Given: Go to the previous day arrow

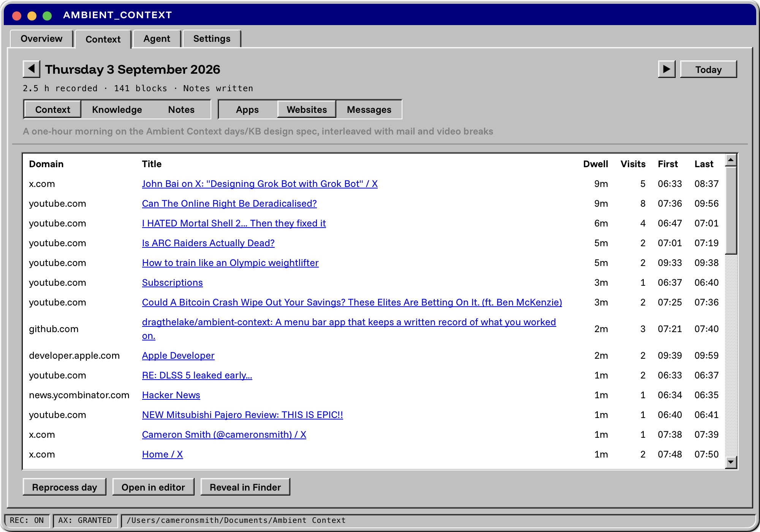Looking at the screenshot, I should pyautogui.click(x=31, y=69).
